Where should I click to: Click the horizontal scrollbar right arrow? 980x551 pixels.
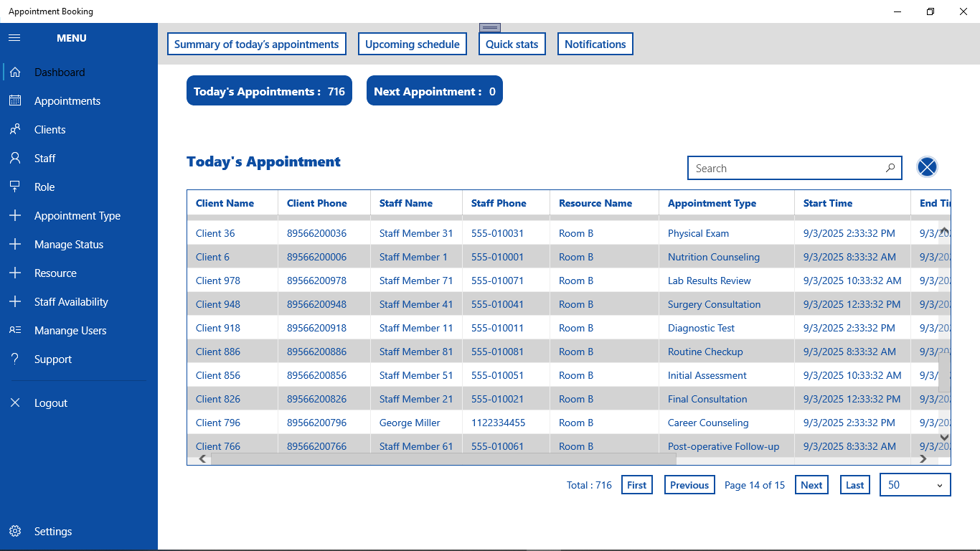pos(923,459)
